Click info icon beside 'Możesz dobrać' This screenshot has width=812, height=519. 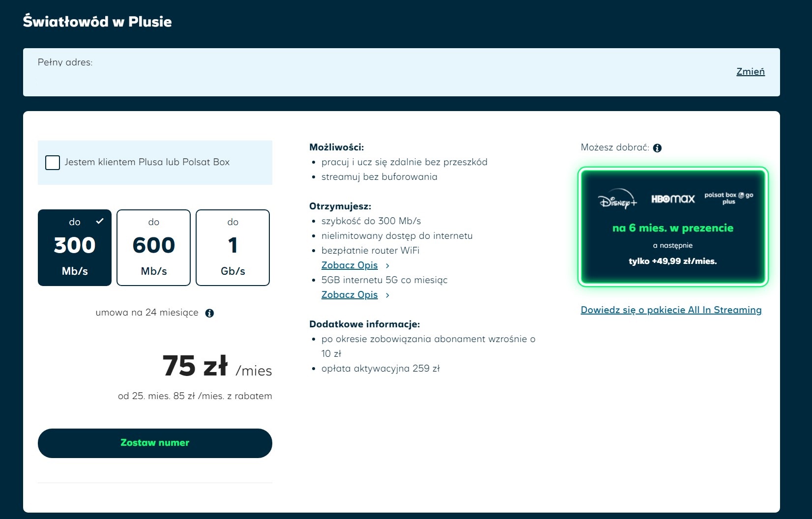pos(657,148)
